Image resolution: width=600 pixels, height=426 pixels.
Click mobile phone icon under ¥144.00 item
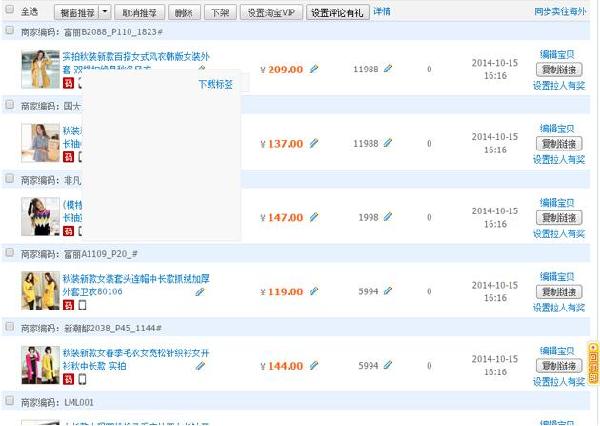[x=82, y=379]
